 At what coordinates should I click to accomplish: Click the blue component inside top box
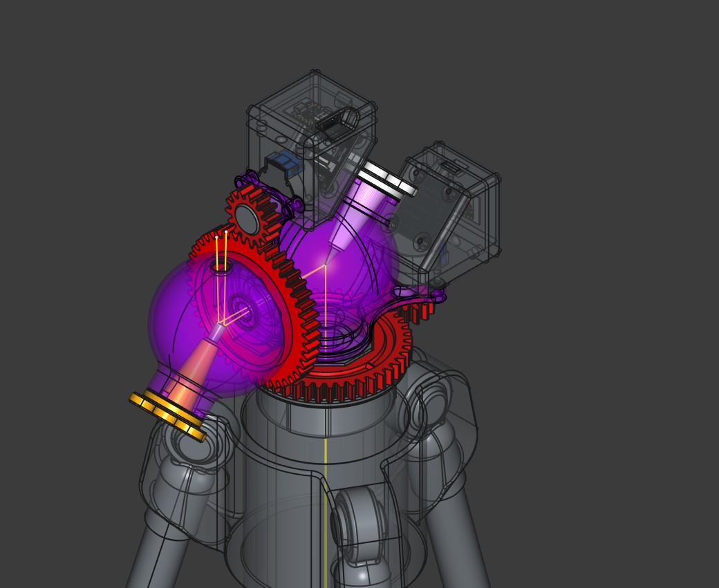pyautogui.click(x=281, y=164)
